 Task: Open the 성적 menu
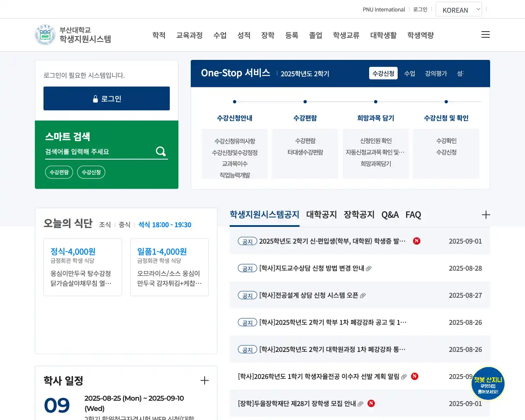pos(244,35)
